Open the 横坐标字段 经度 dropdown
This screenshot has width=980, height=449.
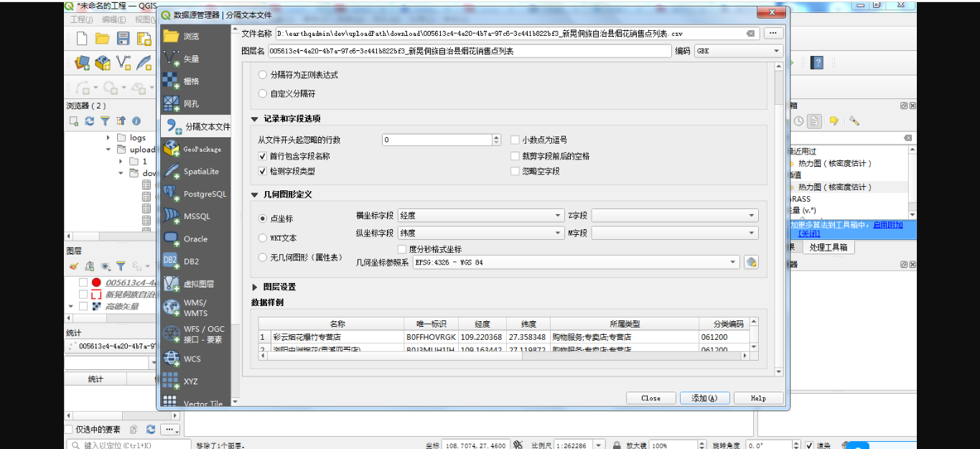(481, 215)
